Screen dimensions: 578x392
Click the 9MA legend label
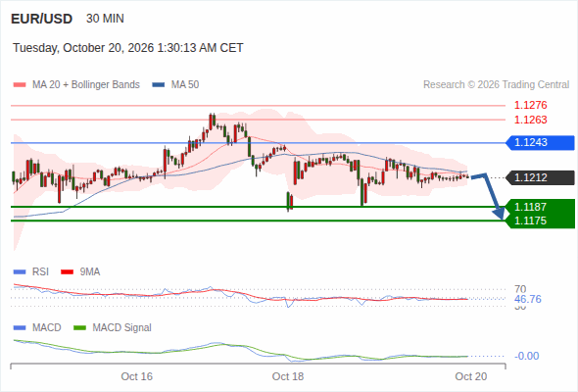(x=90, y=272)
